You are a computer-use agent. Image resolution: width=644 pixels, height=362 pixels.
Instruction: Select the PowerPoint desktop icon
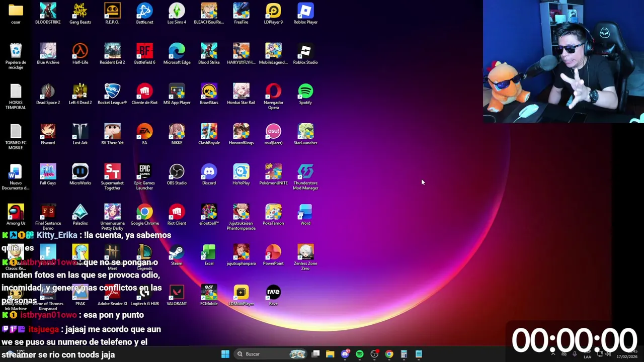[x=273, y=255]
